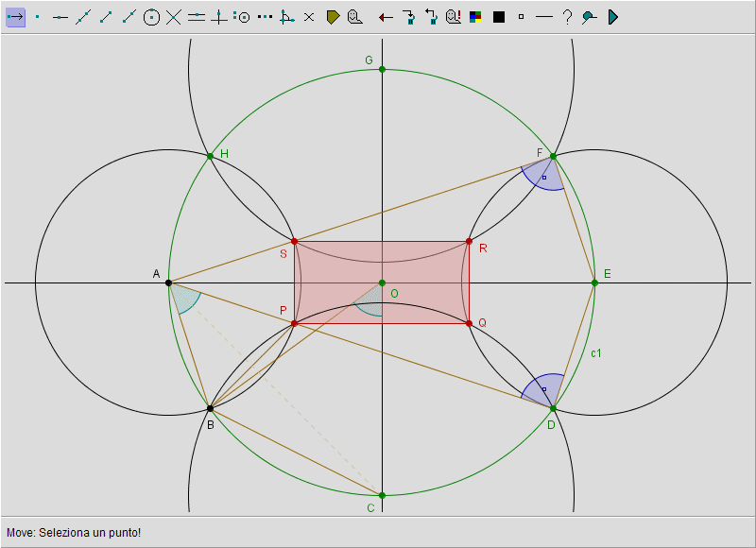
Task: Select green point C at circle bottom
Action: click(382, 495)
